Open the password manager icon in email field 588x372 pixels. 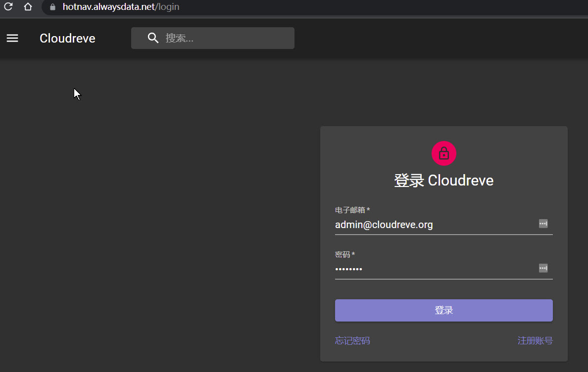[543, 223]
